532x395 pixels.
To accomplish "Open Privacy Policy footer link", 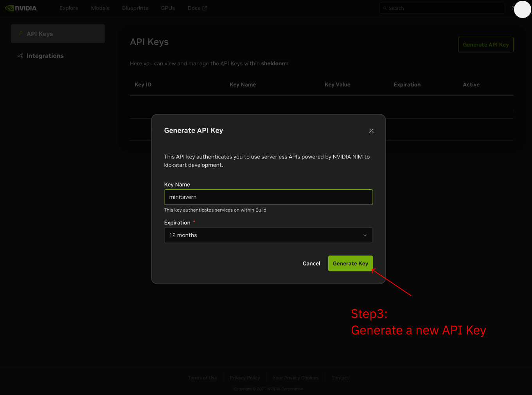I will pyautogui.click(x=245, y=378).
